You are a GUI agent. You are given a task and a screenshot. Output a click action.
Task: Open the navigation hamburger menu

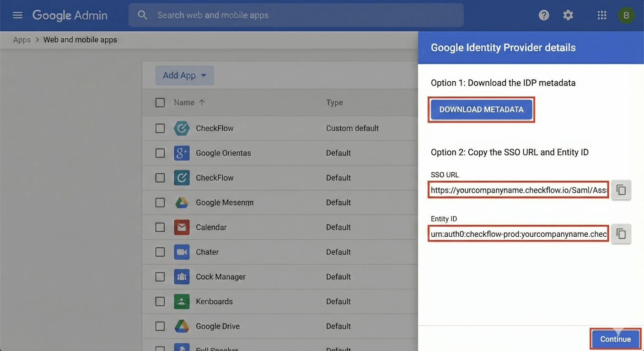point(17,15)
